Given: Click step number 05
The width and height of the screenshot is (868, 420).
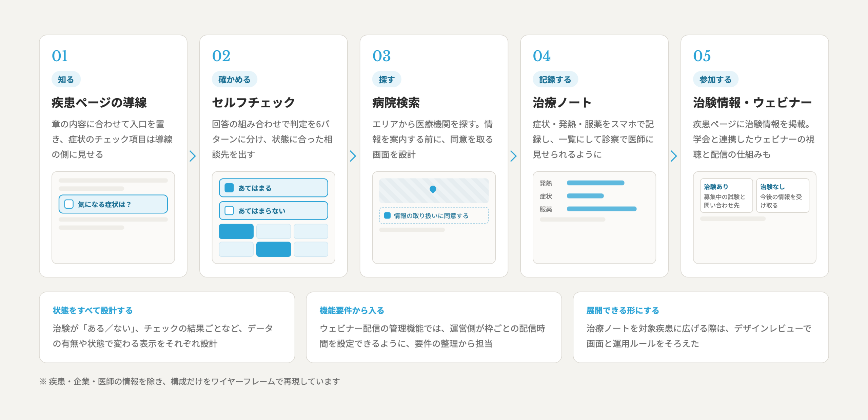Looking at the screenshot, I should pos(702,56).
